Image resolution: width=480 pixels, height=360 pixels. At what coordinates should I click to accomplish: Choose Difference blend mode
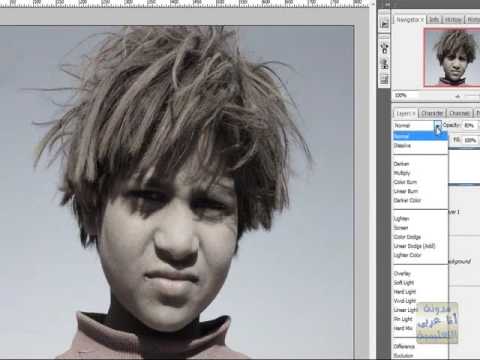pyautogui.click(x=420, y=346)
